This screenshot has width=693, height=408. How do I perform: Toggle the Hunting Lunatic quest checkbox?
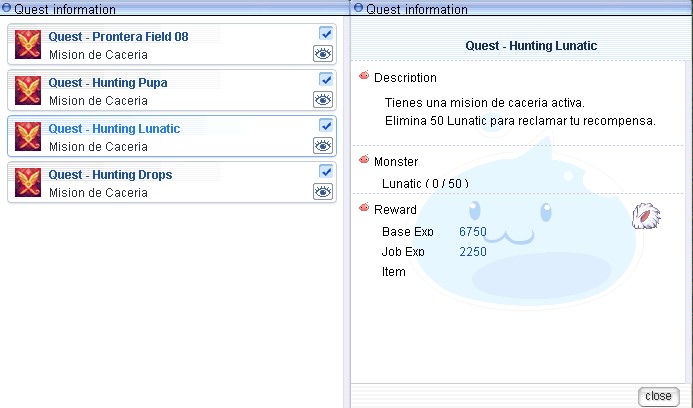point(326,125)
